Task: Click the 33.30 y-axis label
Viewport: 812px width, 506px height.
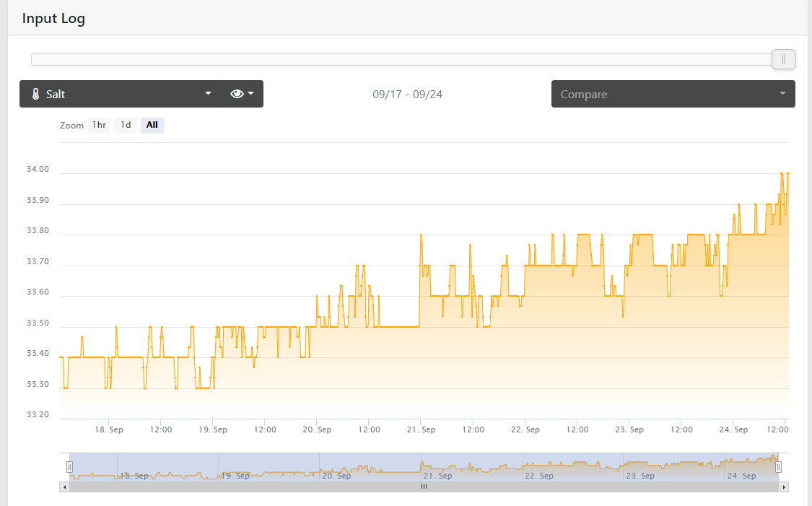Action: [x=38, y=384]
